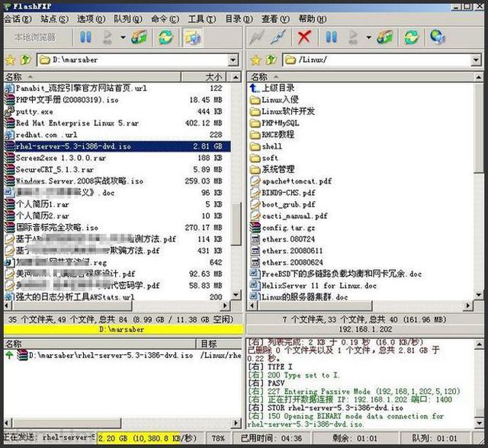Click the disconnect icon in remote toolbar
Viewport: 488px width, 448px height.
[x=278, y=37]
